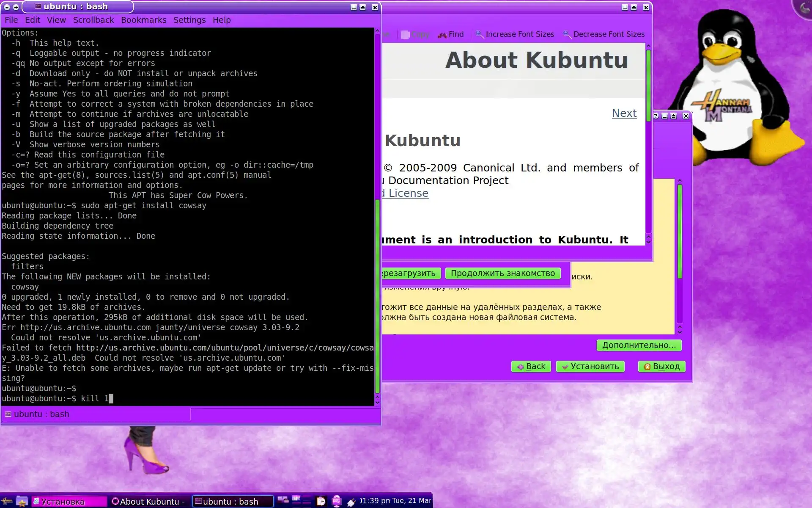Click the terminal vertical scrollbar
812x508 pixels.
[x=377, y=296]
